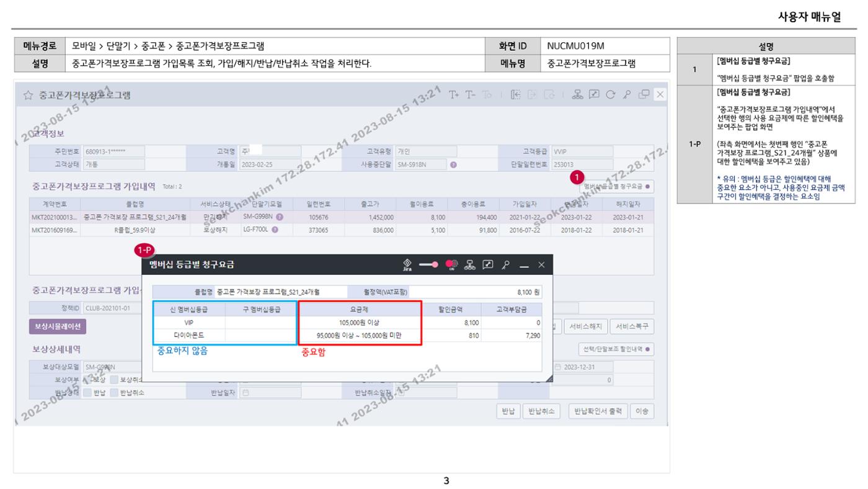
Task: Open the hierarchy icon in the popup title bar
Action: tap(471, 265)
